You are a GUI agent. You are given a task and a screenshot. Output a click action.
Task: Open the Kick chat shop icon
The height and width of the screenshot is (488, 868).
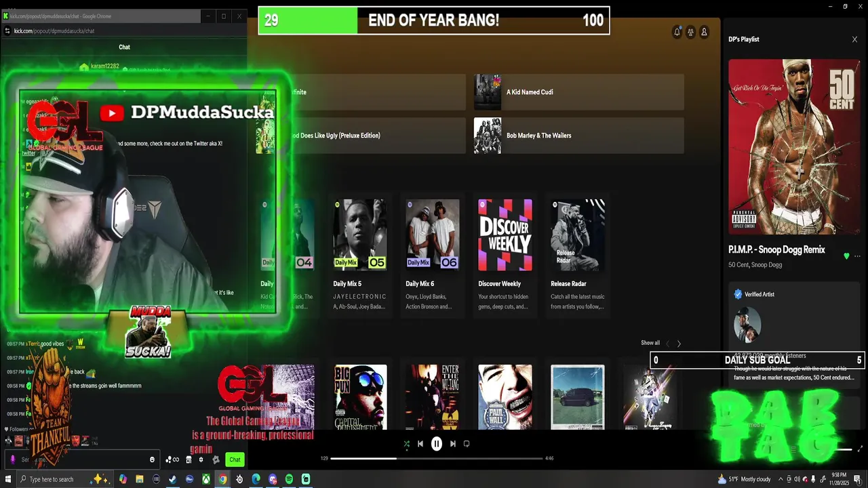click(189, 460)
